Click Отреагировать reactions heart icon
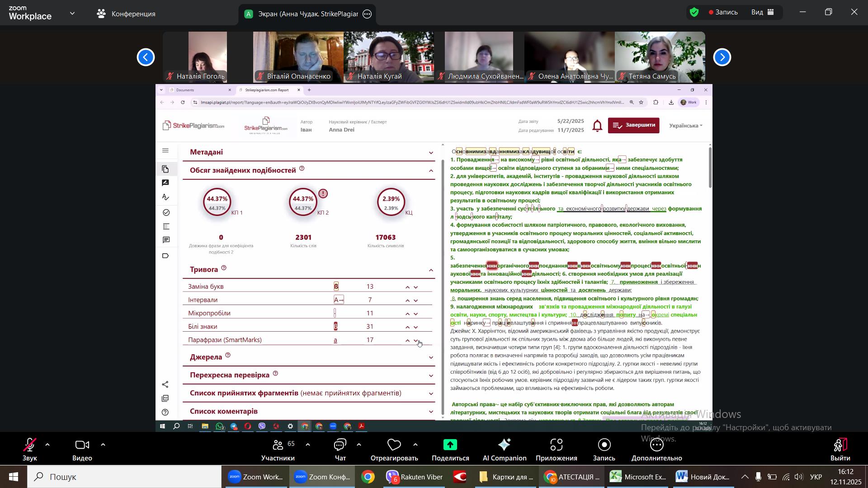This screenshot has width=868, height=488. [x=394, y=446]
